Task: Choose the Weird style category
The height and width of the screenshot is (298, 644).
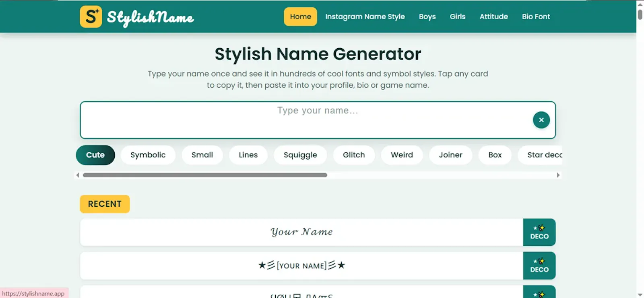Action: click(402, 155)
